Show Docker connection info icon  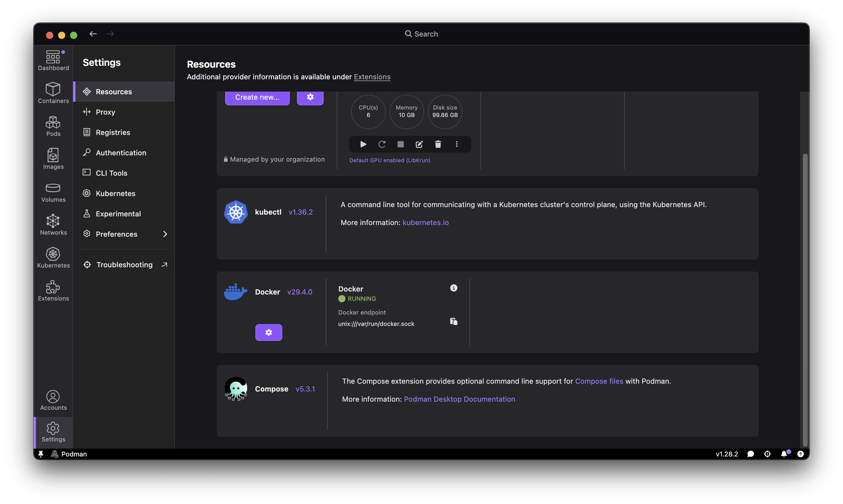pyautogui.click(x=454, y=288)
